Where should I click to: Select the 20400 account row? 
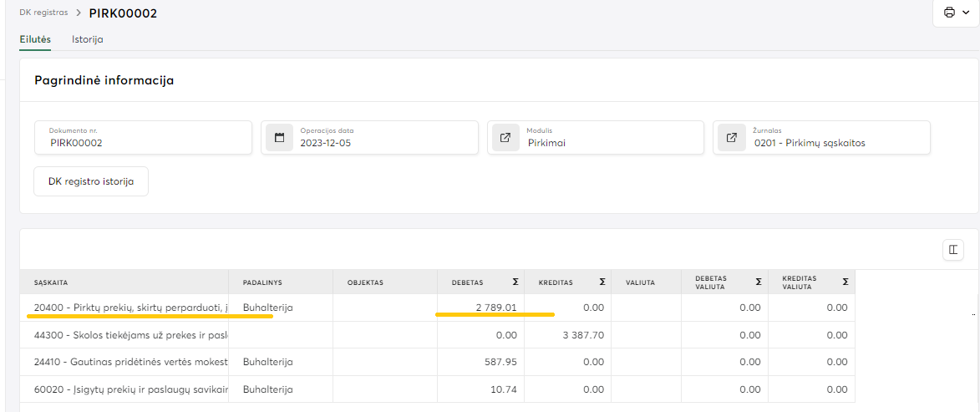130,308
